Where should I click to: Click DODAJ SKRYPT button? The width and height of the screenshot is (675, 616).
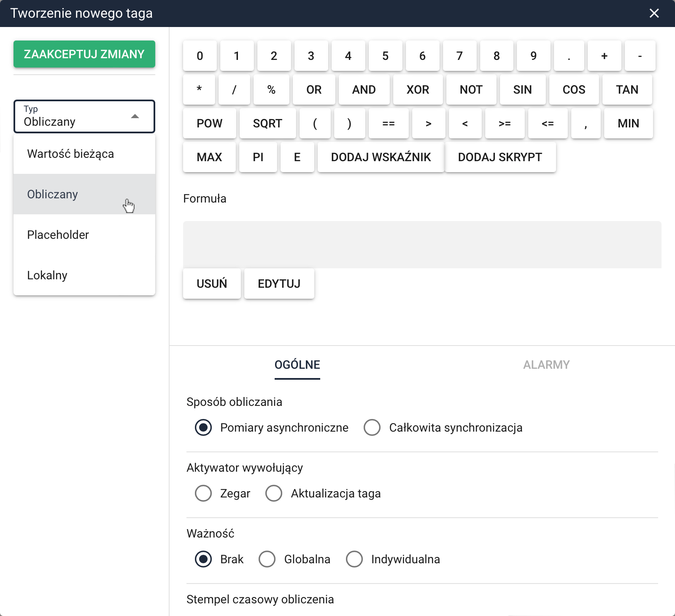click(500, 157)
